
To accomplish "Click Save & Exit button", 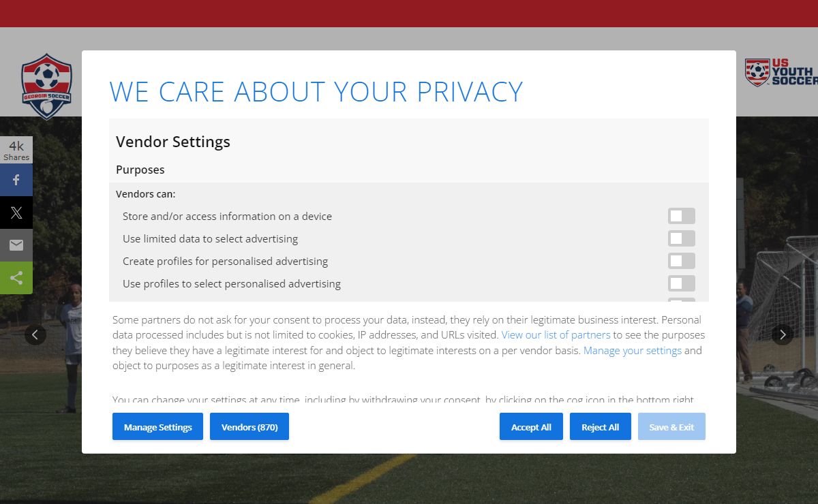I will [671, 426].
